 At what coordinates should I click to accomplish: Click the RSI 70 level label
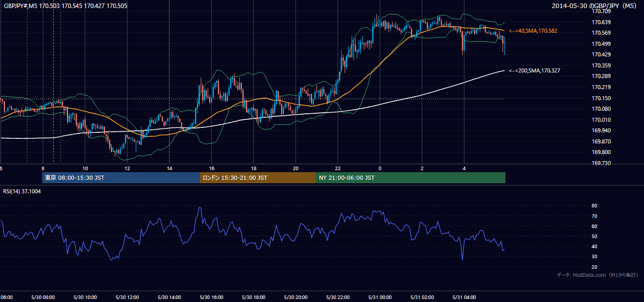point(595,216)
